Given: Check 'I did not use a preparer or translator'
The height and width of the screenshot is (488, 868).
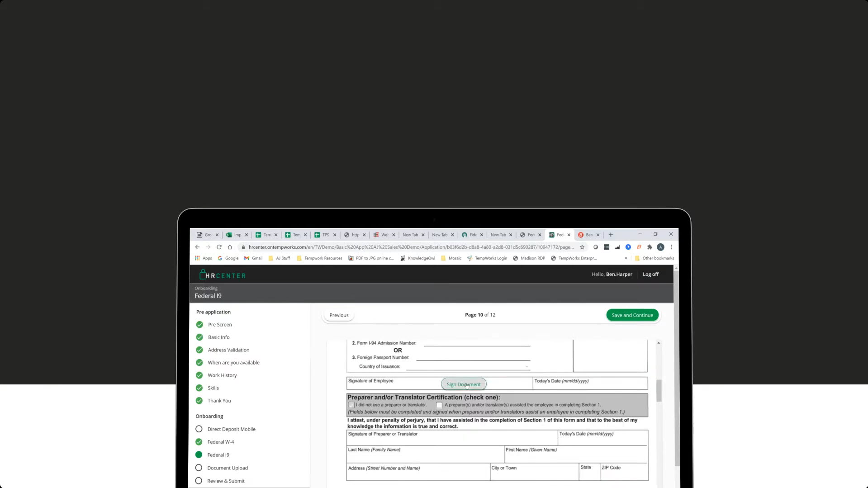Looking at the screenshot, I should click(x=351, y=405).
